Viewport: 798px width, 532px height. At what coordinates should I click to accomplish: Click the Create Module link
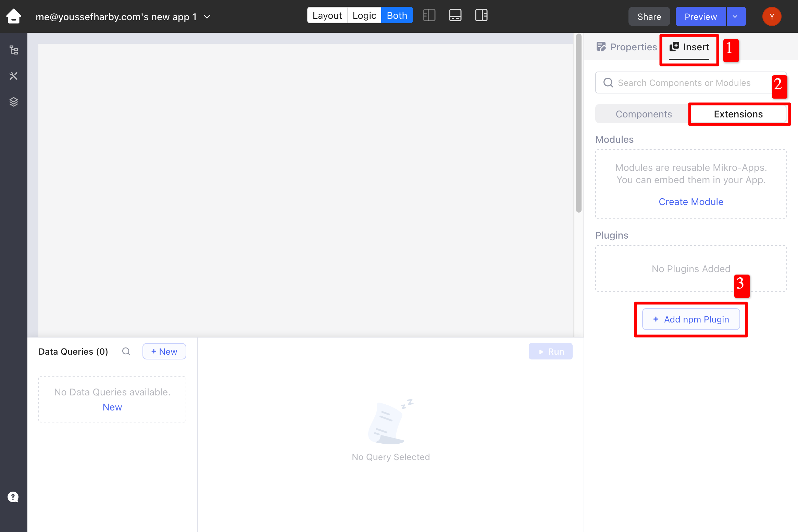(x=691, y=202)
